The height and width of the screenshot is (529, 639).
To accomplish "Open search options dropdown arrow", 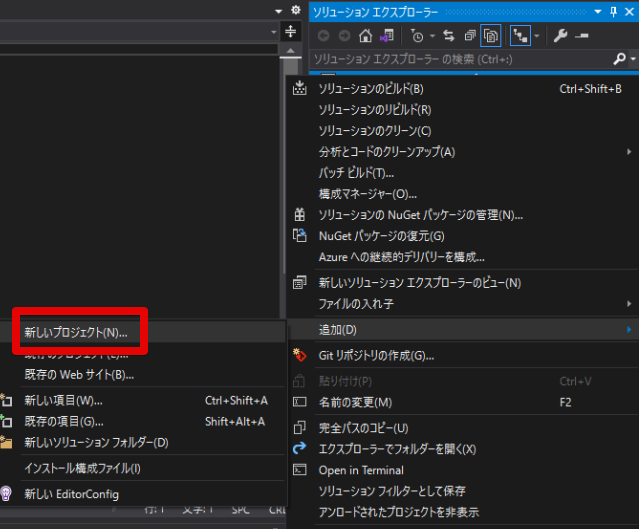I will tap(633, 60).
